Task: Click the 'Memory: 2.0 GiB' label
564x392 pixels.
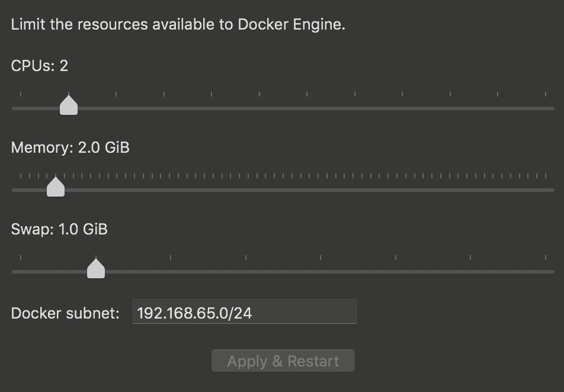Action: click(70, 147)
